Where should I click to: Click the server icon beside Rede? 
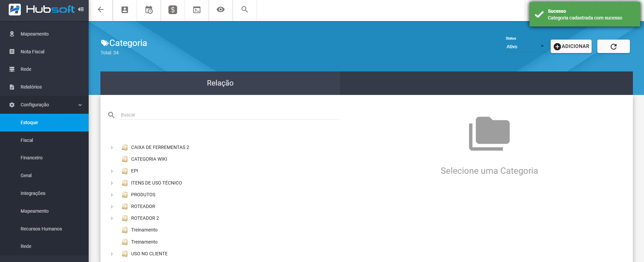(x=12, y=69)
